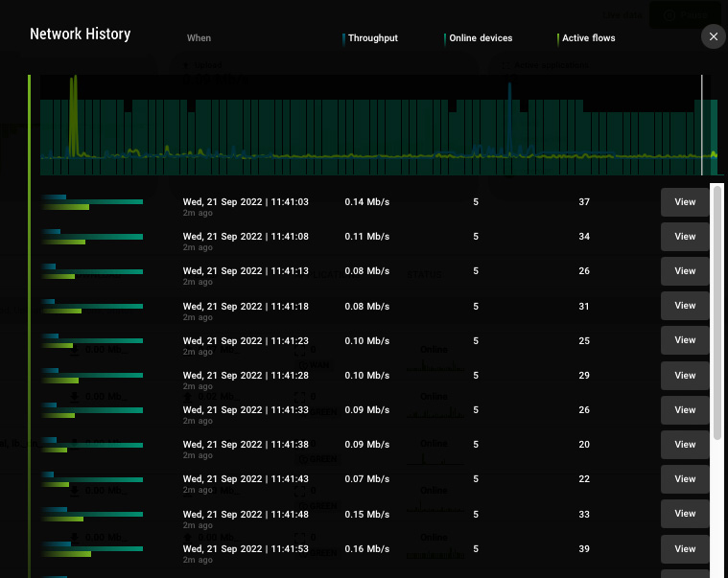The width and height of the screenshot is (728, 578).
Task: View the 11:41:38 history entry
Action: point(685,445)
